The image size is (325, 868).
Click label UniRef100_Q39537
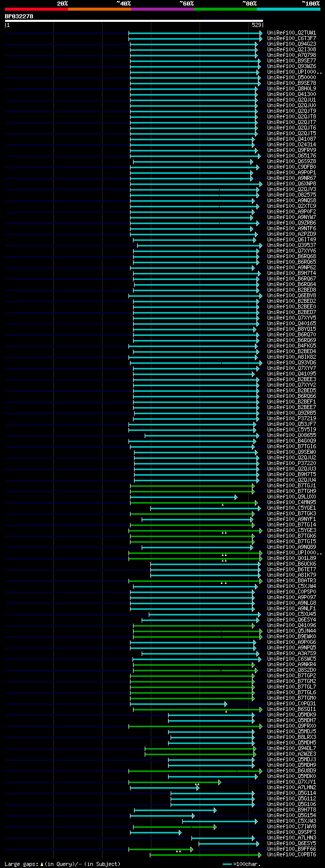(291, 245)
